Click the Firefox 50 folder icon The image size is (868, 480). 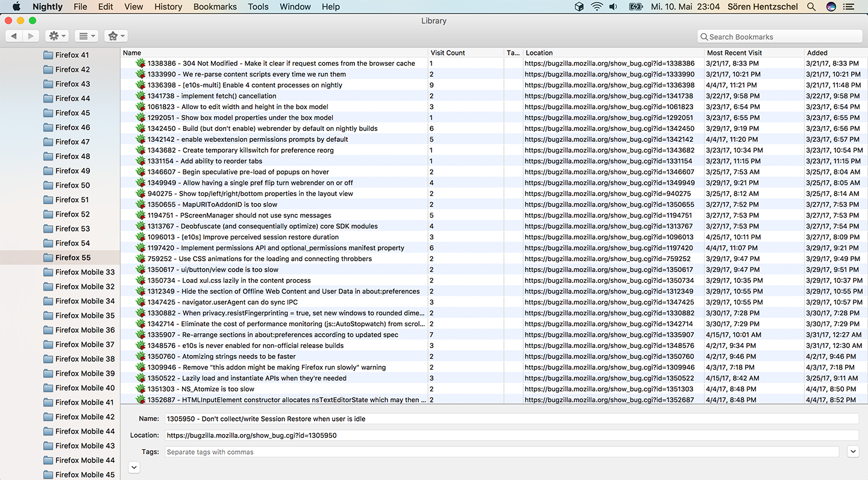pos(48,185)
